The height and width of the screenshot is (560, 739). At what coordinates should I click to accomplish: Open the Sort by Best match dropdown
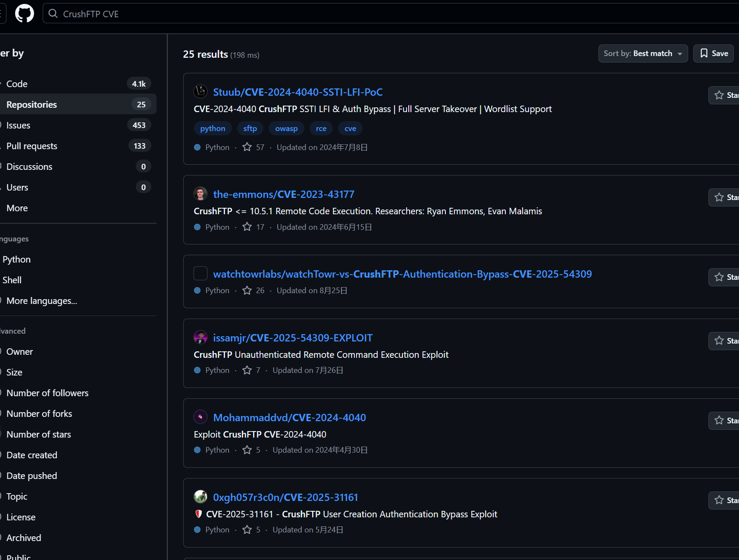click(x=642, y=53)
